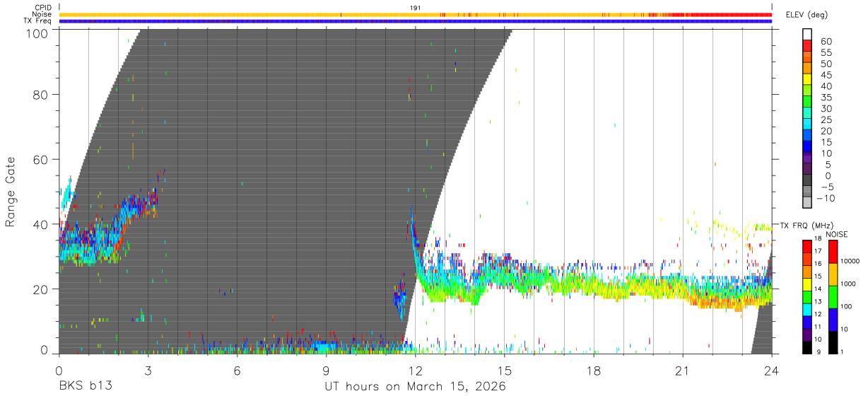Click the 45 label on elevation colorbar
The height and width of the screenshot is (401, 868).
(x=825, y=75)
